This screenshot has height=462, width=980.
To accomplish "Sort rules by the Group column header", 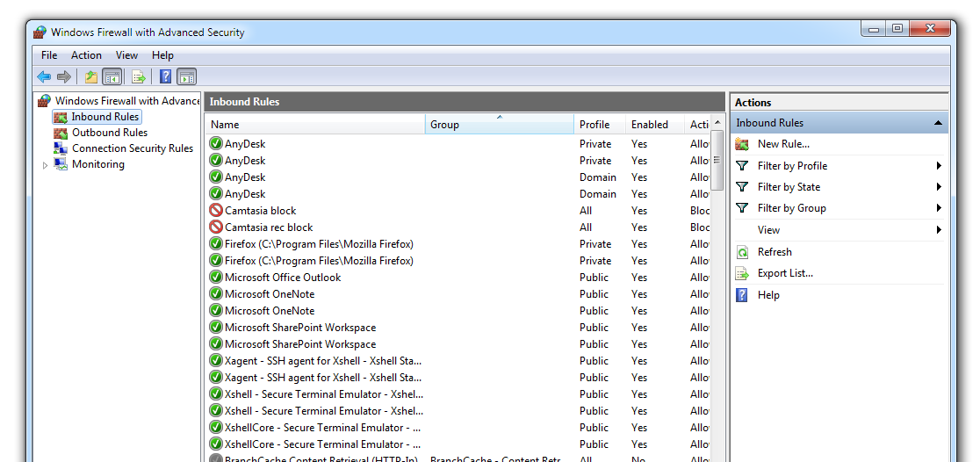I will coord(500,125).
